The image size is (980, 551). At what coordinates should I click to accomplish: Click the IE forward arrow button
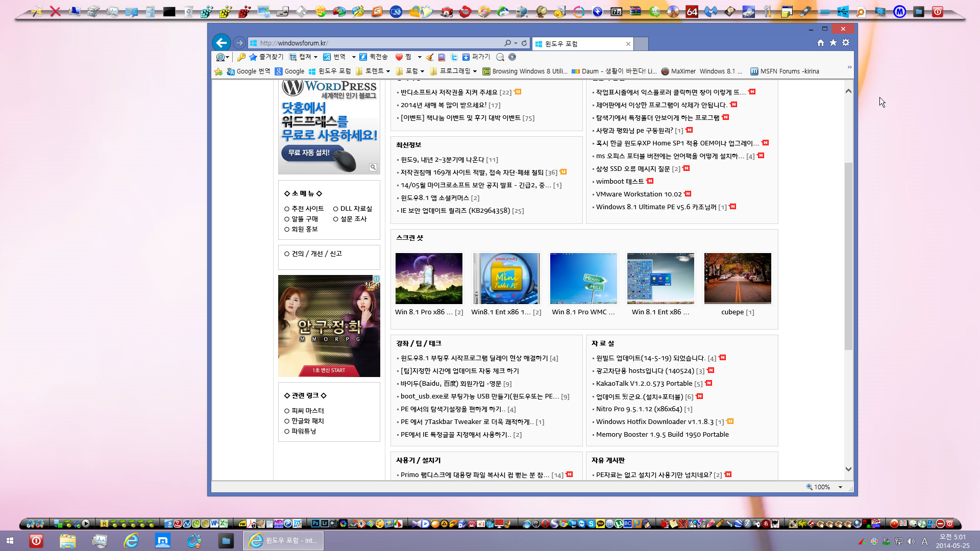(239, 43)
